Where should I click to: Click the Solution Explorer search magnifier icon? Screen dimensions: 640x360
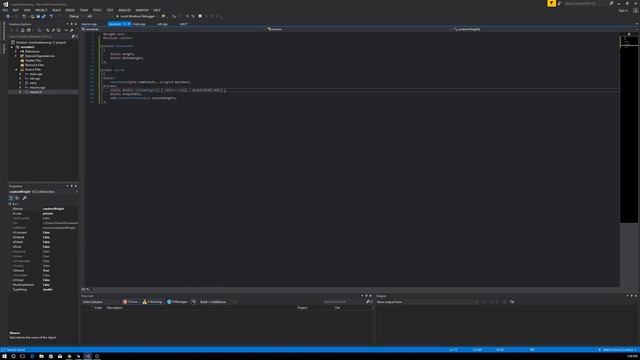(73, 36)
